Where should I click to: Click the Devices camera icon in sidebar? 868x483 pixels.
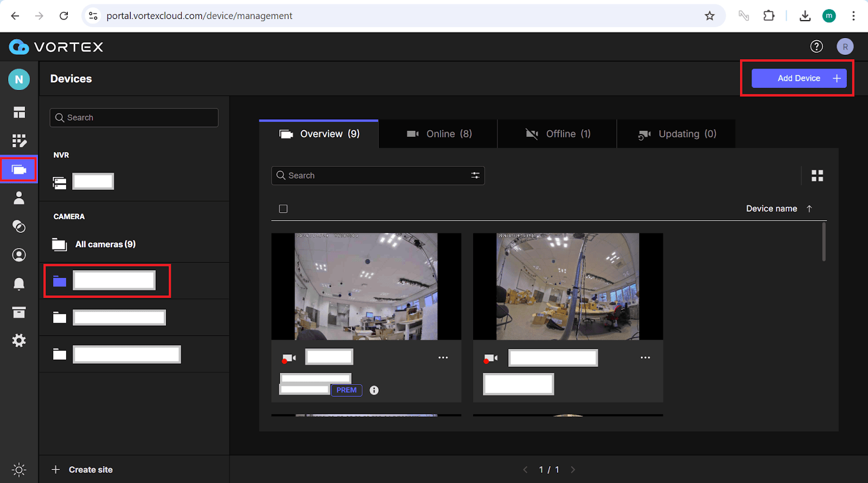[x=19, y=170]
